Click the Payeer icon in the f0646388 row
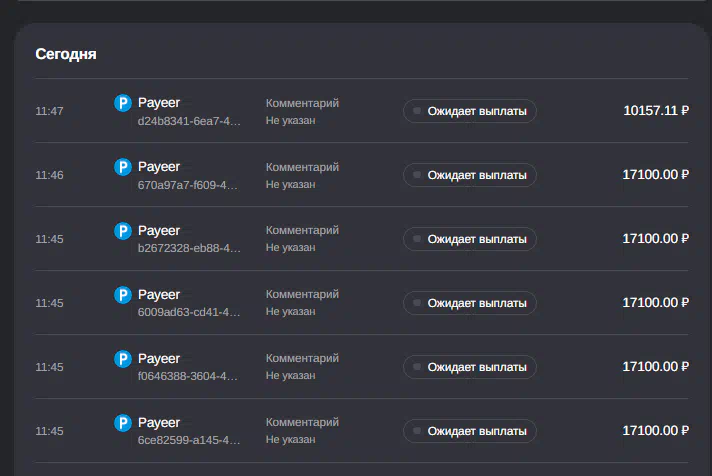The height and width of the screenshot is (476, 712). [x=123, y=359]
